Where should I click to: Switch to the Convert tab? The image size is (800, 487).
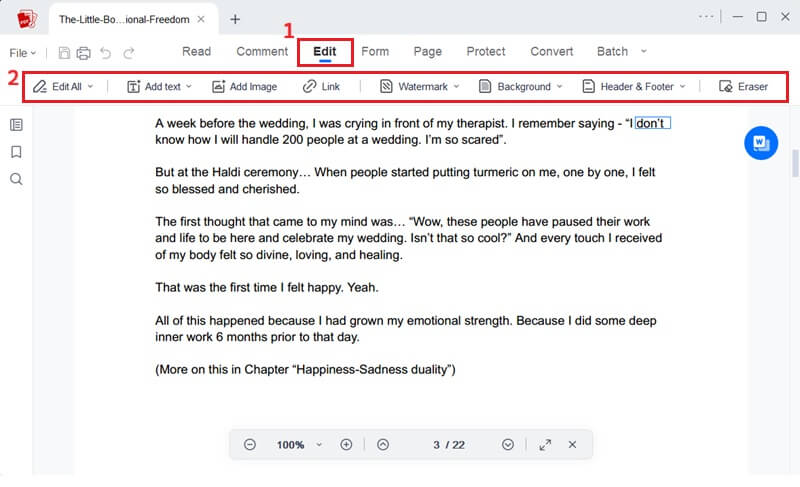552,52
